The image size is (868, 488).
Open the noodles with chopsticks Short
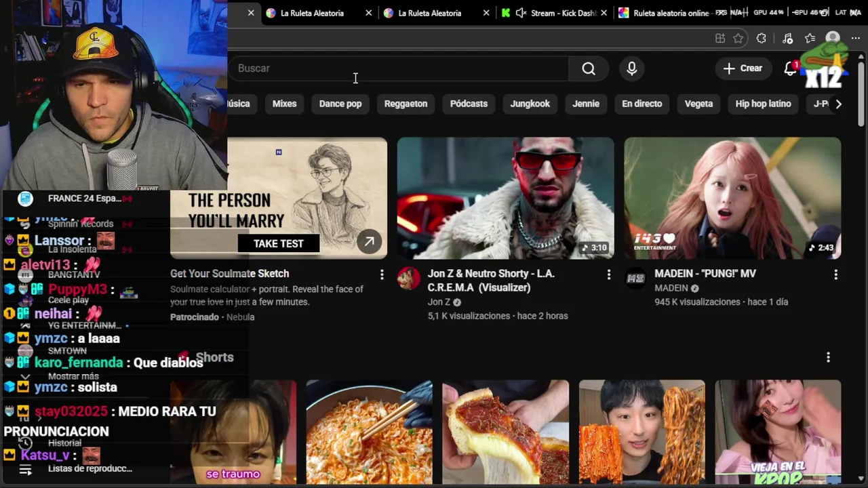369,434
